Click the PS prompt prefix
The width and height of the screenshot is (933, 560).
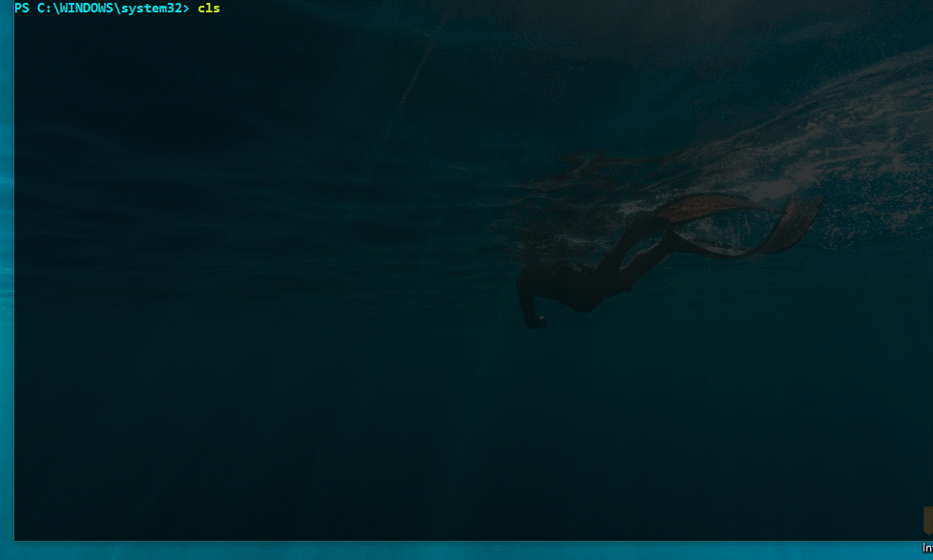22,9
